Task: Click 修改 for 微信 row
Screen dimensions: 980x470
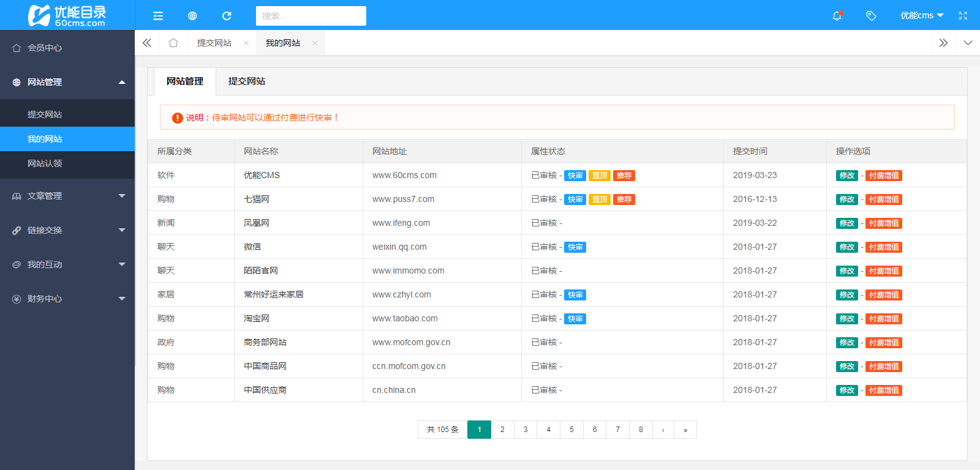Action: (847, 247)
